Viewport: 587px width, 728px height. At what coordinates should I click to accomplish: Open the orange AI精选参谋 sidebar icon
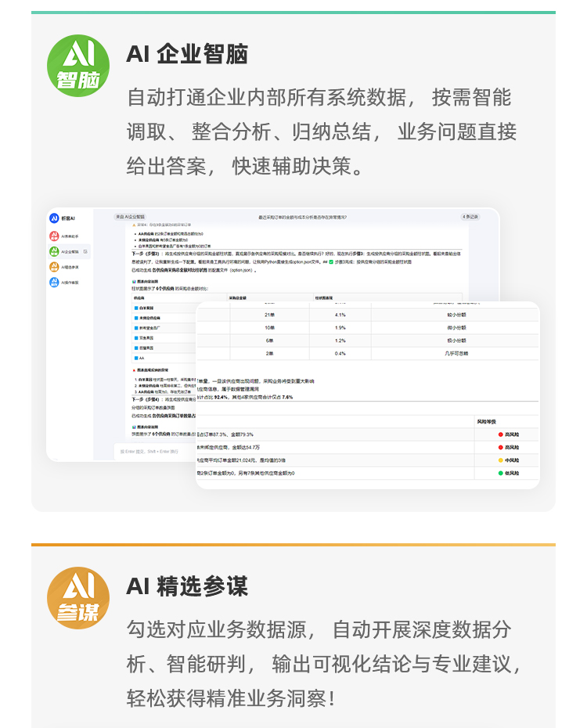point(55,267)
